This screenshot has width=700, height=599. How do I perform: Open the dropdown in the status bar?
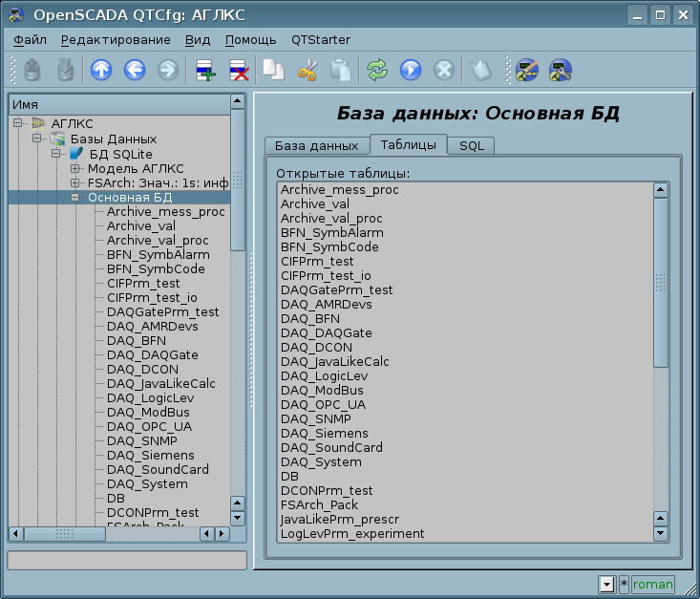pyautogui.click(x=605, y=584)
